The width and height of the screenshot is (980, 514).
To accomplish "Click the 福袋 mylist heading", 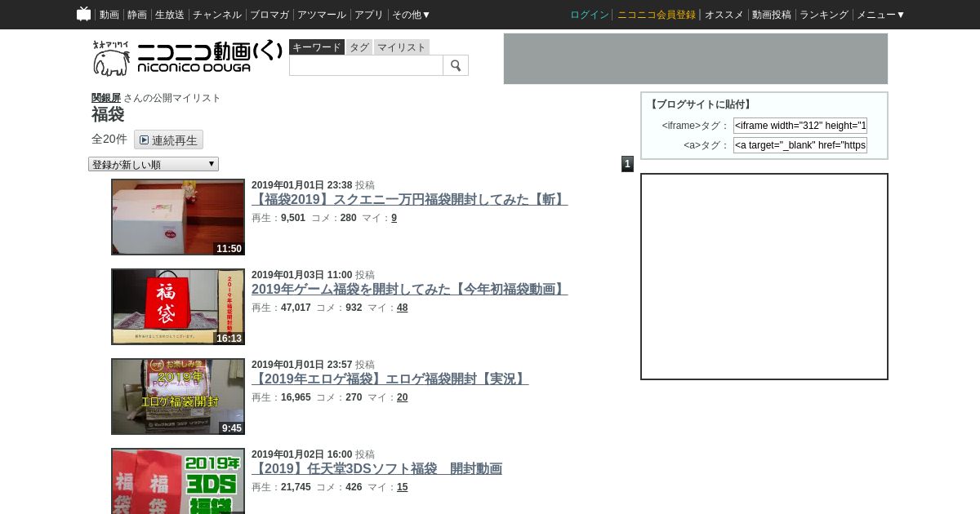I will tap(108, 114).
